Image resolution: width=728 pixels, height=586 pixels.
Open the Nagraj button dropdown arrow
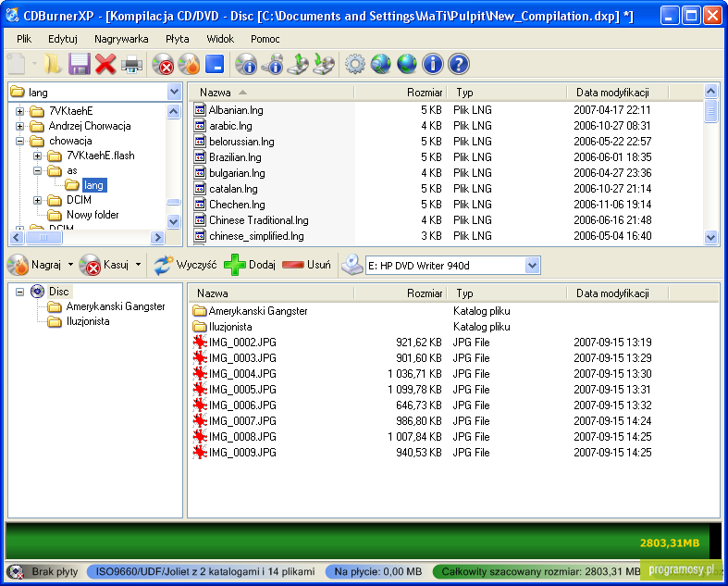(x=70, y=265)
